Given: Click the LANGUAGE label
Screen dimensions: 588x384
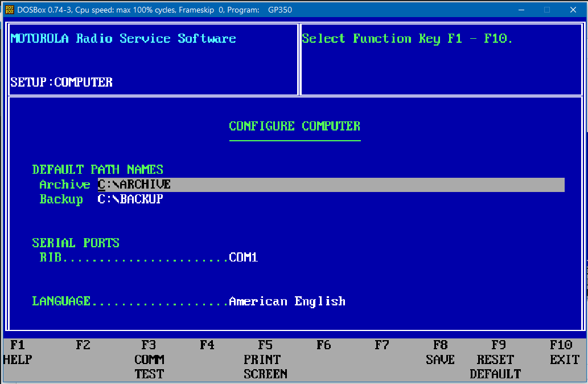Looking at the screenshot, I should pyautogui.click(x=61, y=301).
